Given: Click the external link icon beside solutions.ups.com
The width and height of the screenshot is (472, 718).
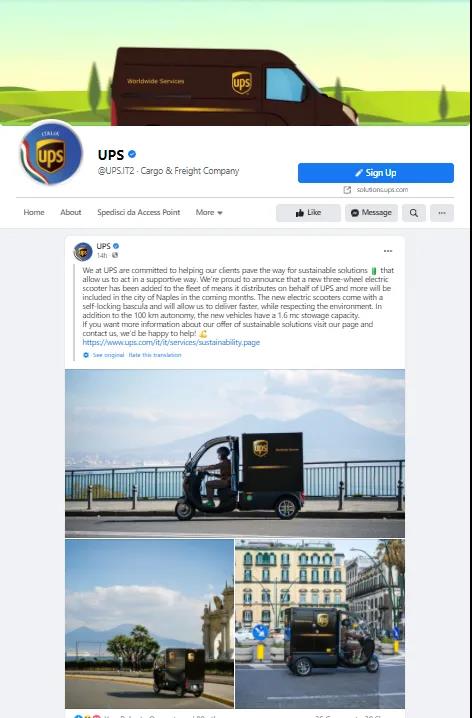Looking at the screenshot, I should pyautogui.click(x=347, y=190).
